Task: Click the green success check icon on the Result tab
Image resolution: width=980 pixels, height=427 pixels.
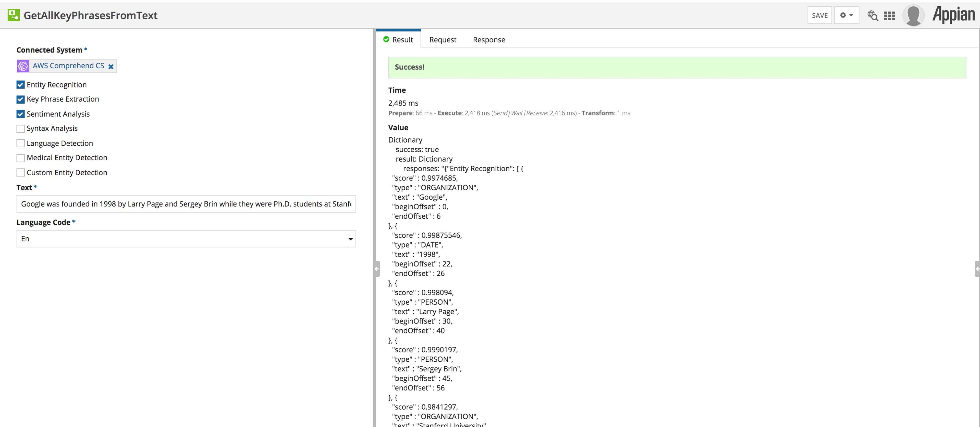Action: pos(386,39)
